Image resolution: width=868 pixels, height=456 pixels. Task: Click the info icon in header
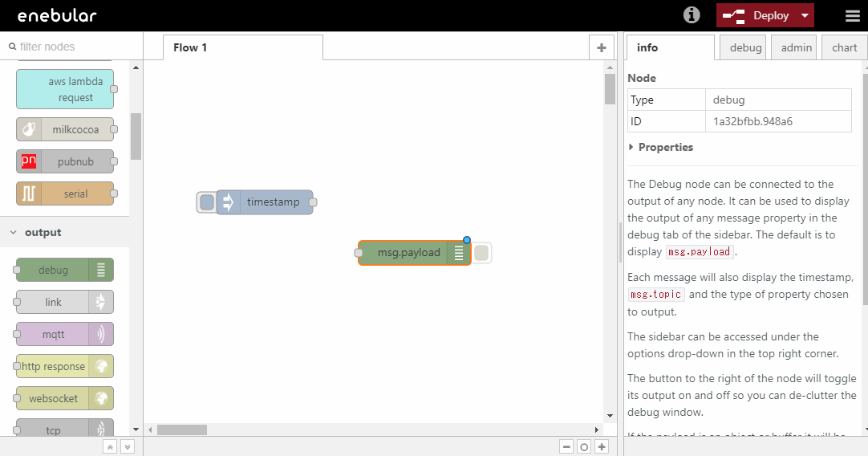(692, 15)
